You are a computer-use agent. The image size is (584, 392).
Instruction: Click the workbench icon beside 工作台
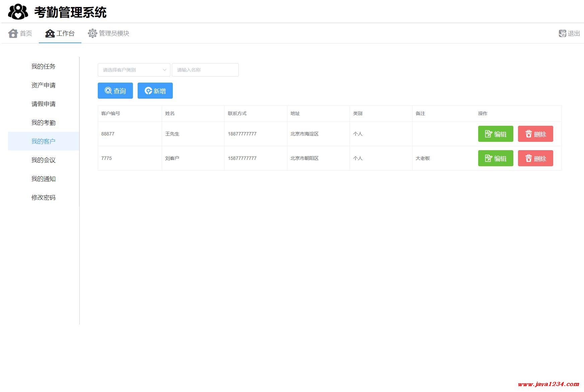point(50,33)
